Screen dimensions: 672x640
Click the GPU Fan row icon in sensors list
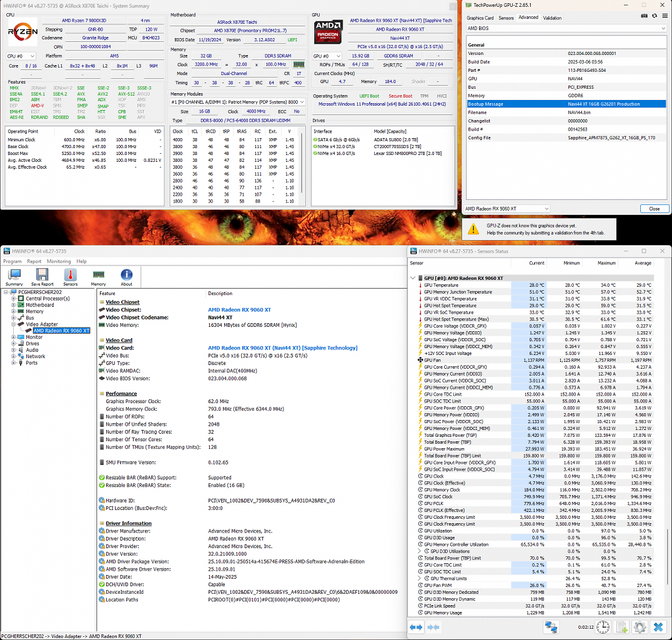(x=420, y=360)
